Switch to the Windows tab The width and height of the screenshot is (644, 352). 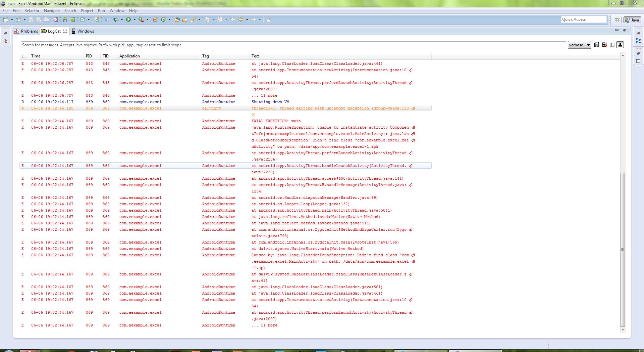(x=83, y=31)
